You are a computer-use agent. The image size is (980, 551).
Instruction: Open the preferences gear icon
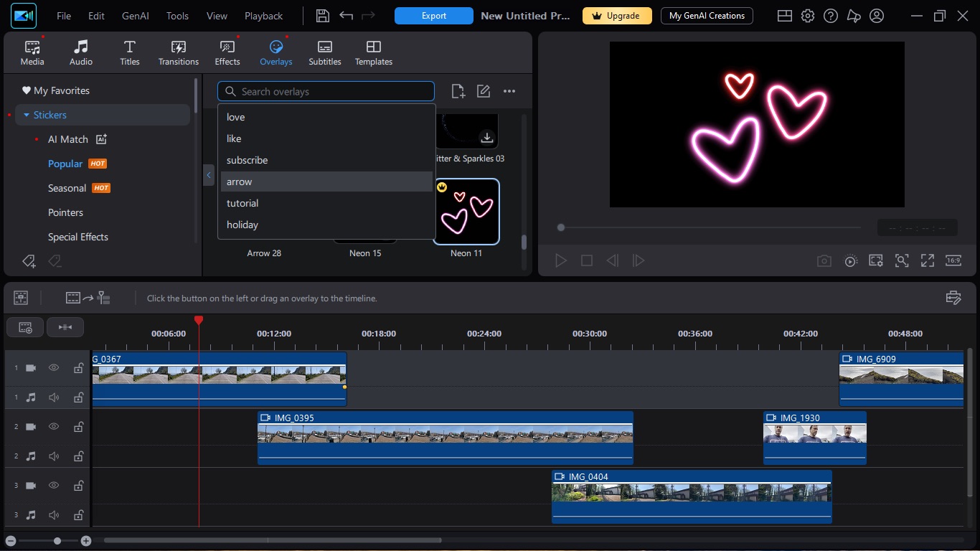click(808, 16)
